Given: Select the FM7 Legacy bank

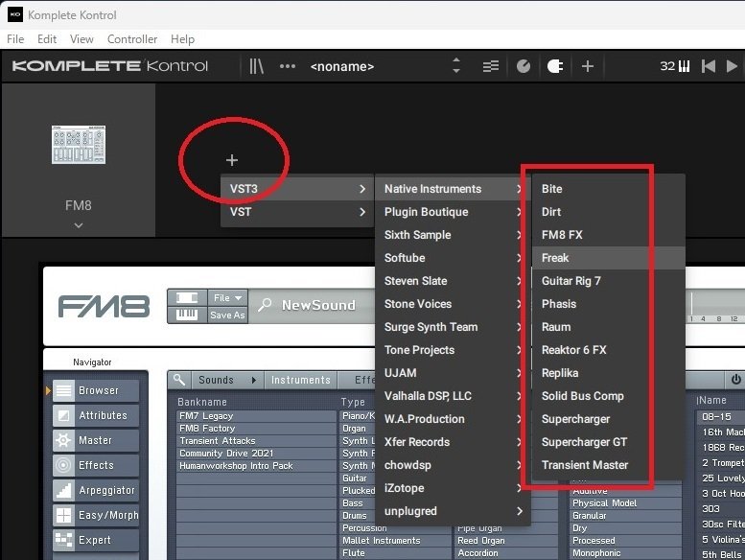Looking at the screenshot, I should pyautogui.click(x=256, y=416).
